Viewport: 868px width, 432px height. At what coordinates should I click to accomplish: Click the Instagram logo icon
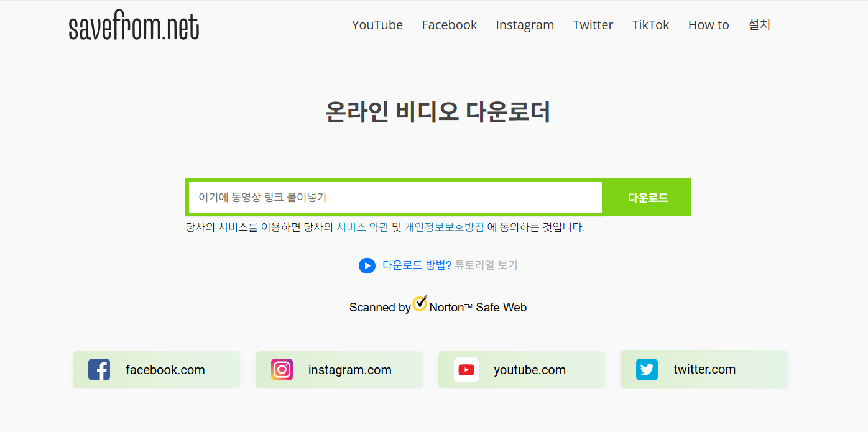(x=282, y=370)
